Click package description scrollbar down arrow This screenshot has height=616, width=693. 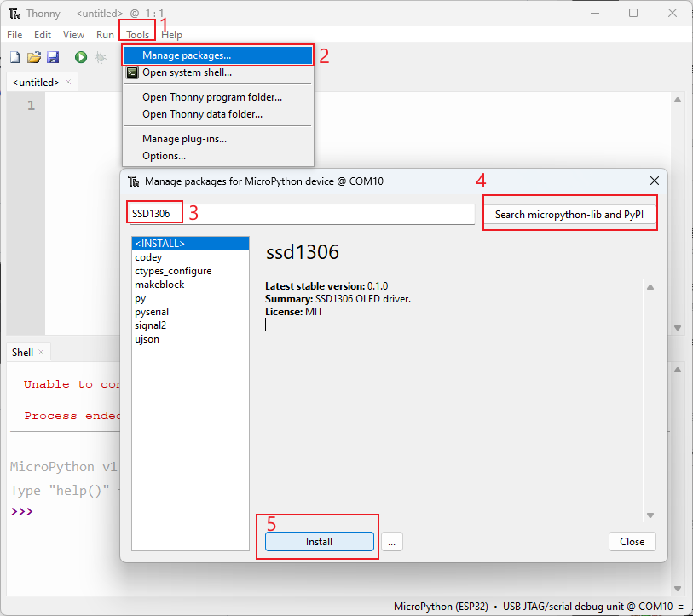pyautogui.click(x=650, y=515)
